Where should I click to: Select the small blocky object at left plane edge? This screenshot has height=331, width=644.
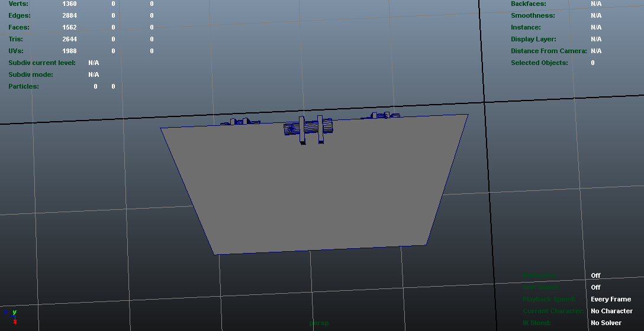click(240, 122)
